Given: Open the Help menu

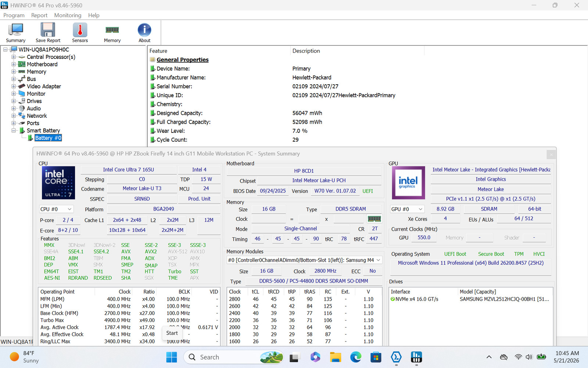Looking at the screenshot, I should pos(94,15).
